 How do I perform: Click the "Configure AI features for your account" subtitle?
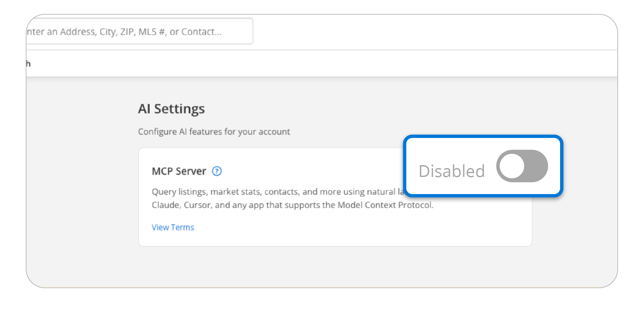click(214, 132)
